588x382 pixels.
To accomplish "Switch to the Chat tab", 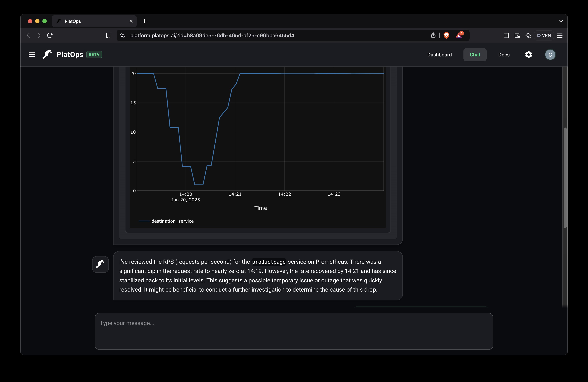I will 475,55.
